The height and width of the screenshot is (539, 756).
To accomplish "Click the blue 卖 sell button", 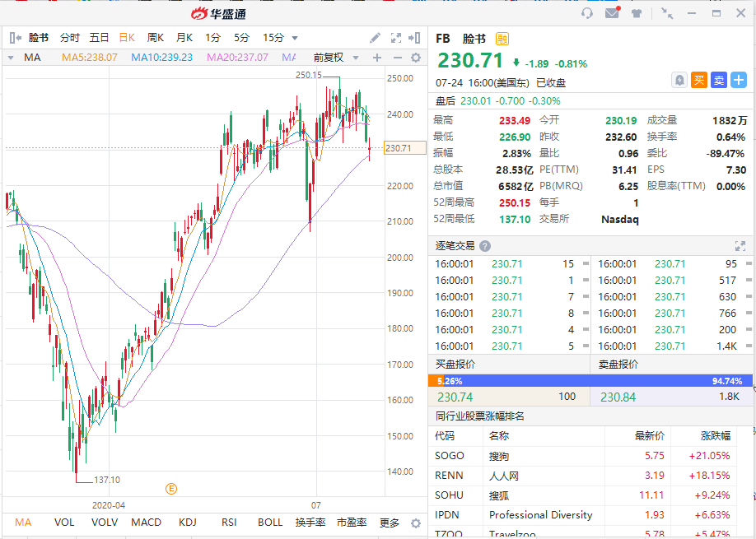I will point(719,80).
